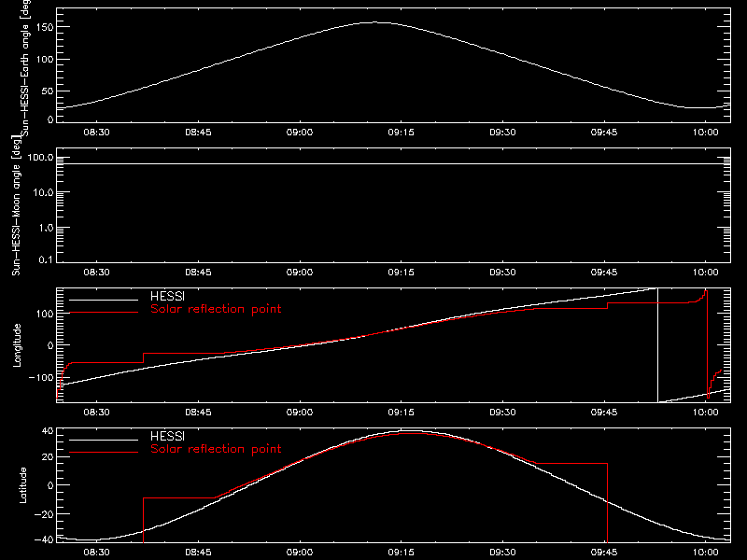Select the 1.0 tick on Moon angle plot

pos(47,228)
